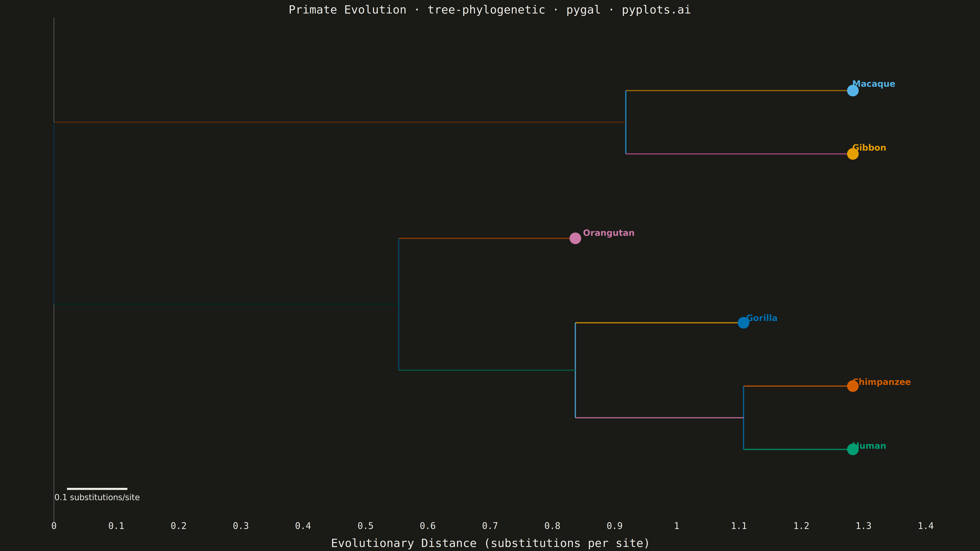Click the Orangutan species label

tap(608, 233)
